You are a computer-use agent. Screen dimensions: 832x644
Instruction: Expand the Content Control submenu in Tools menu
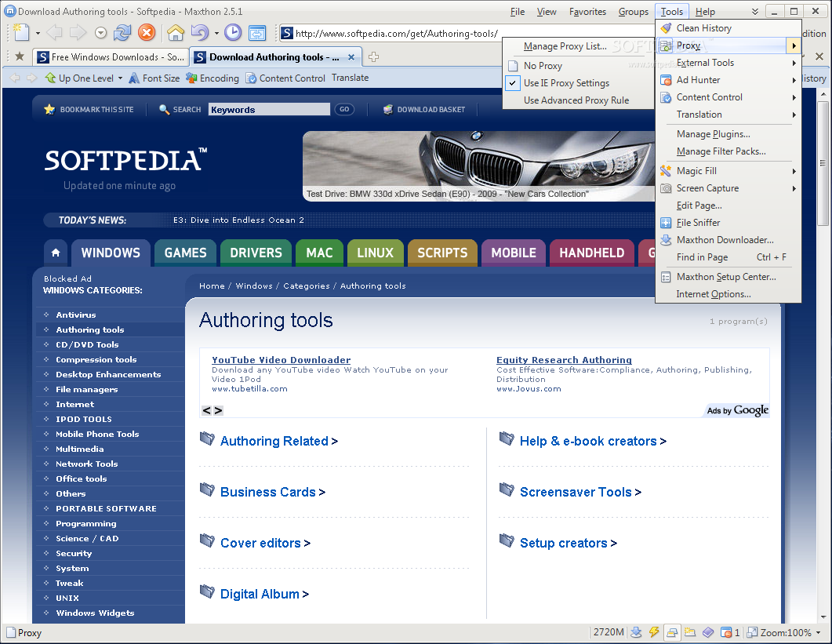(x=728, y=97)
